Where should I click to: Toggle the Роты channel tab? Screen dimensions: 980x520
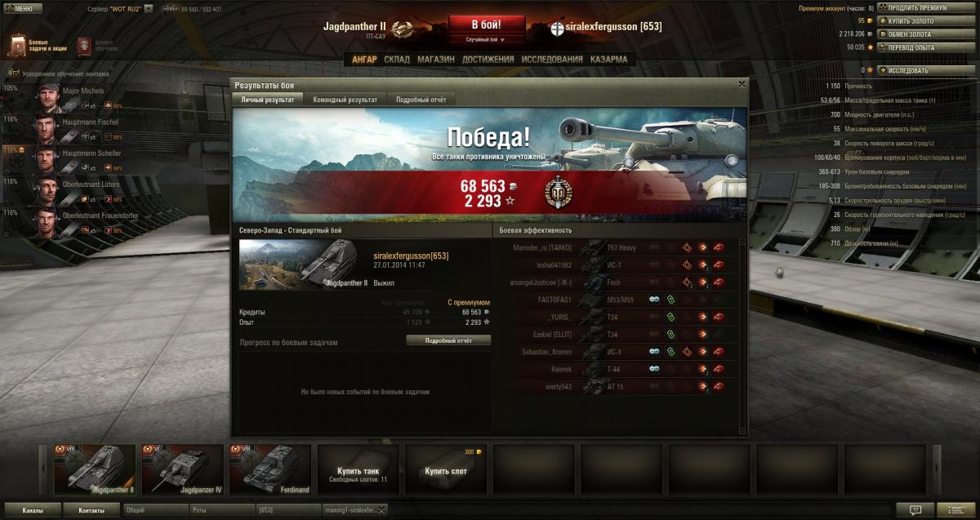tap(220, 510)
